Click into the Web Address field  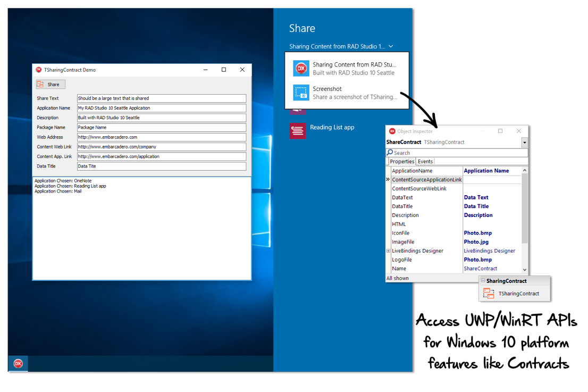[x=162, y=137]
